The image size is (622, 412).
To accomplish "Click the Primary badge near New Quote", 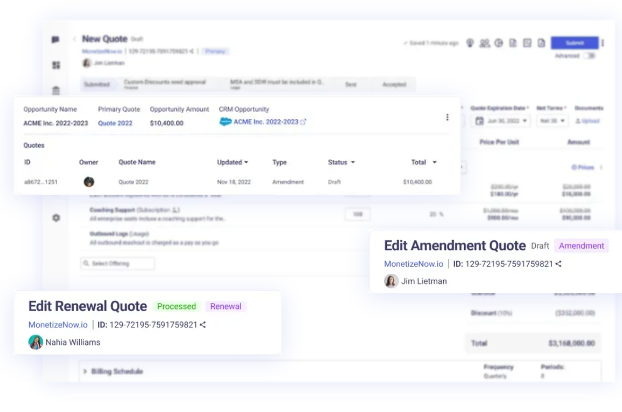I will tap(215, 51).
